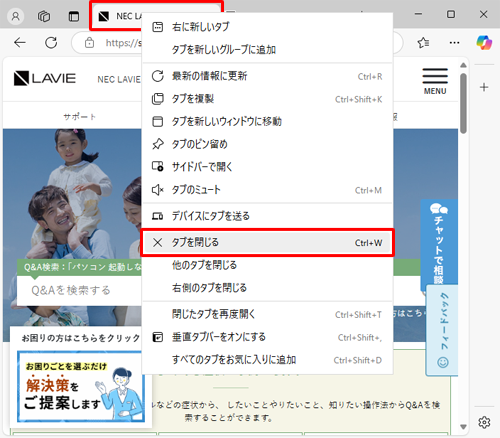500x438 pixels.
Task: Click the NEC LAVIE header text
Action: pos(119,79)
